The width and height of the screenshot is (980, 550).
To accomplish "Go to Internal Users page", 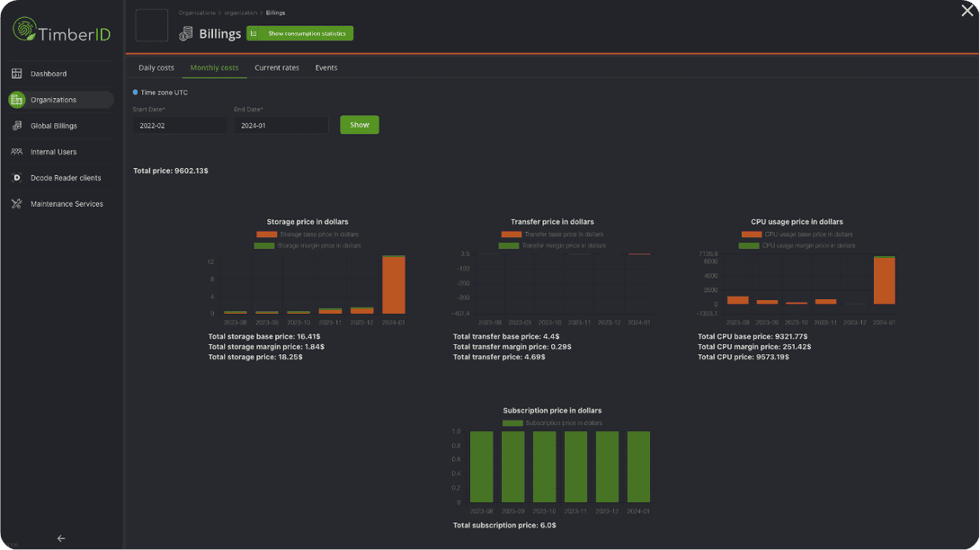I will [54, 152].
